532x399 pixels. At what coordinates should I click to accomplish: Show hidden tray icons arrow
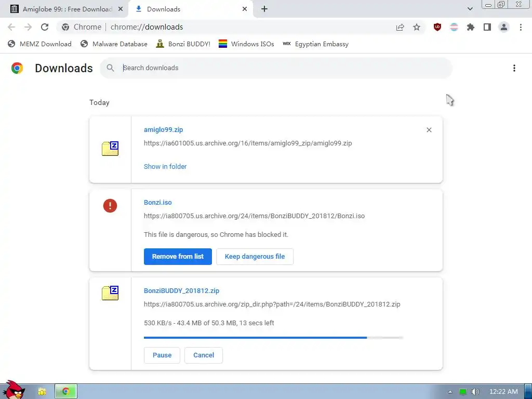click(450, 392)
